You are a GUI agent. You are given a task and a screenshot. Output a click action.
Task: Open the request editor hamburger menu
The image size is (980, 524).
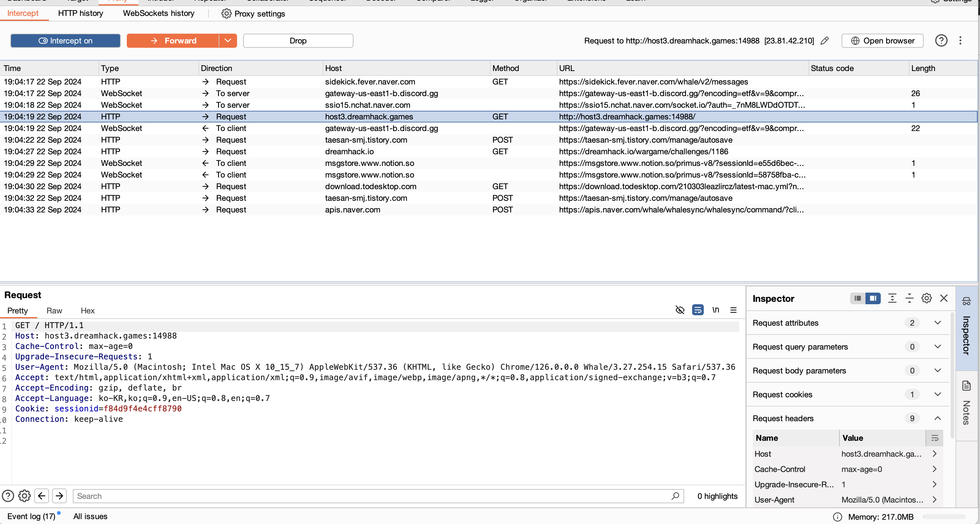coord(733,310)
